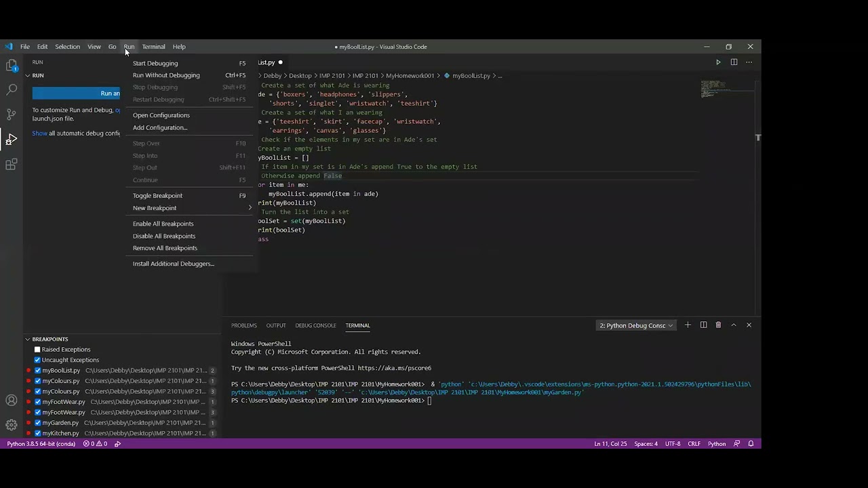Open the Search view icon
The height and width of the screenshot is (488, 868).
[x=12, y=89]
